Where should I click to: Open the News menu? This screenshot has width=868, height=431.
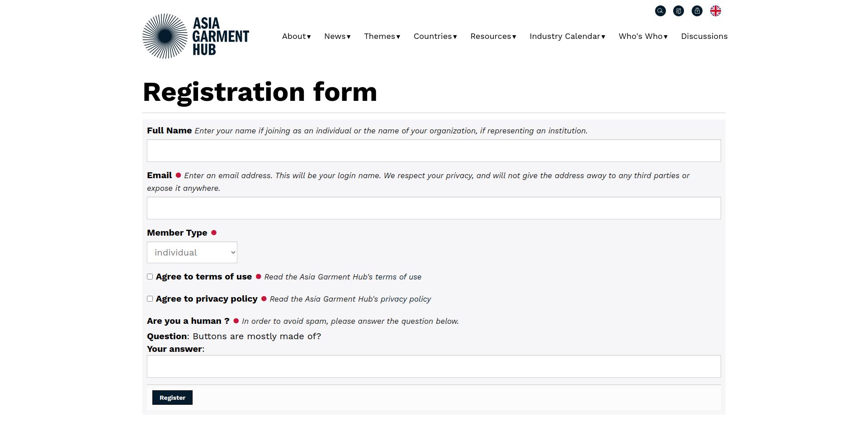click(x=337, y=36)
